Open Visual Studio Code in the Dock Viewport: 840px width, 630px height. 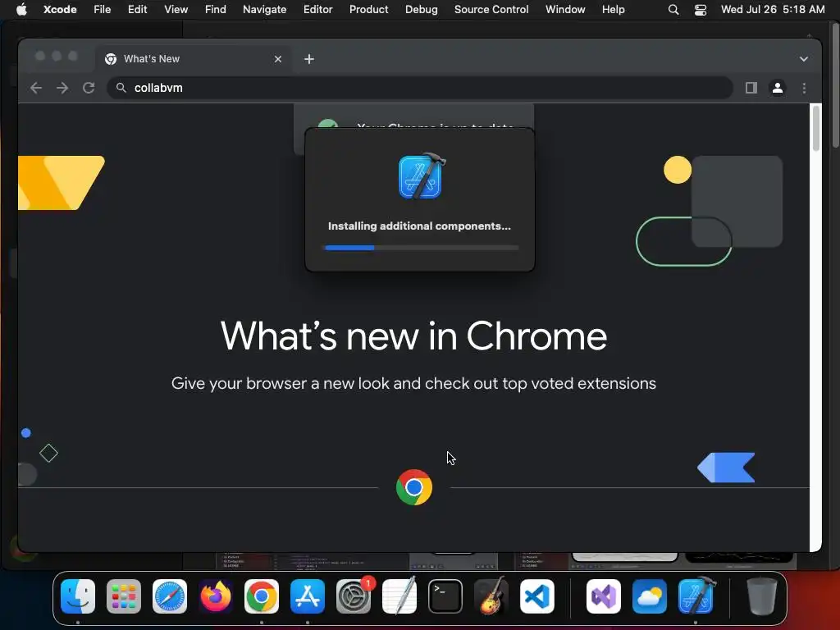pyautogui.click(x=537, y=596)
